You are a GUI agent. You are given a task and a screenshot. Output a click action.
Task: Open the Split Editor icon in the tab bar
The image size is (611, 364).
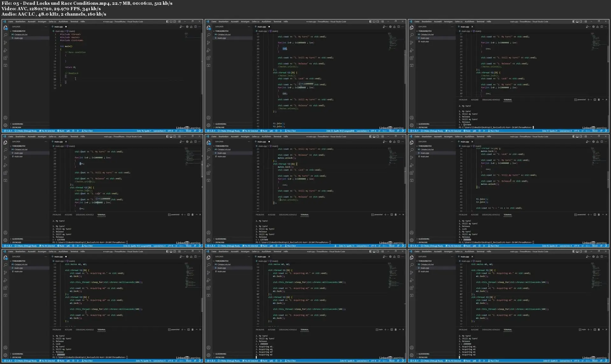(x=195, y=27)
